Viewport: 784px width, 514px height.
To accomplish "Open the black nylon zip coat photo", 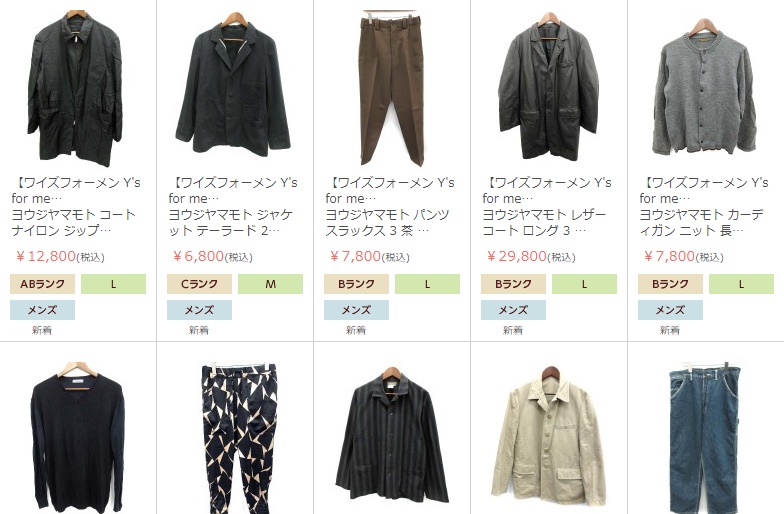I will click(x=76, y=88).
